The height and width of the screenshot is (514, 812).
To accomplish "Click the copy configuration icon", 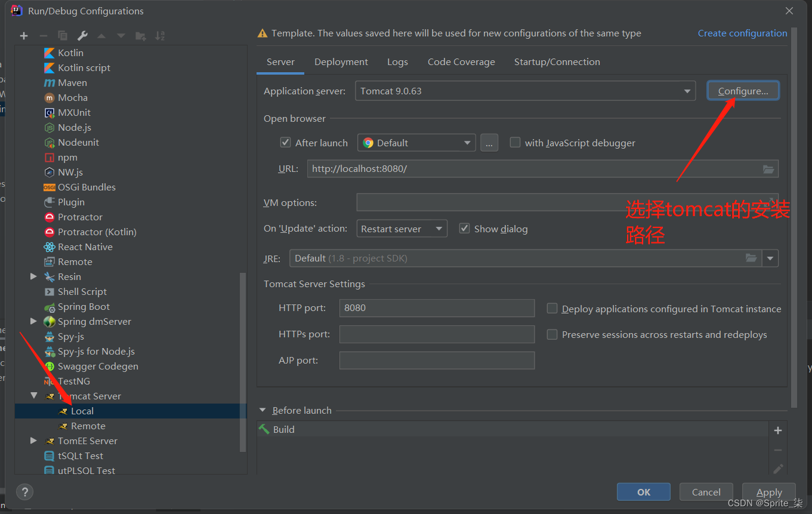I will [63, 36].
